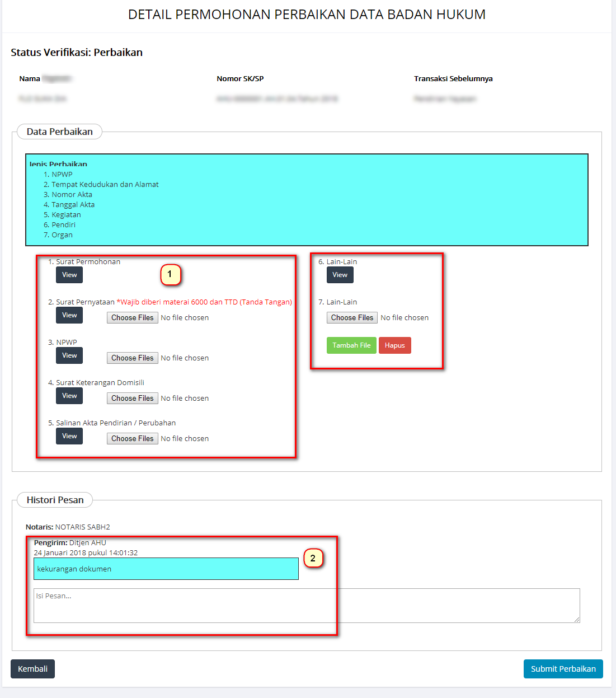View the Surat Keterangan Domisili file
Screen dimensions: 616x698
[x=69, y=396]
